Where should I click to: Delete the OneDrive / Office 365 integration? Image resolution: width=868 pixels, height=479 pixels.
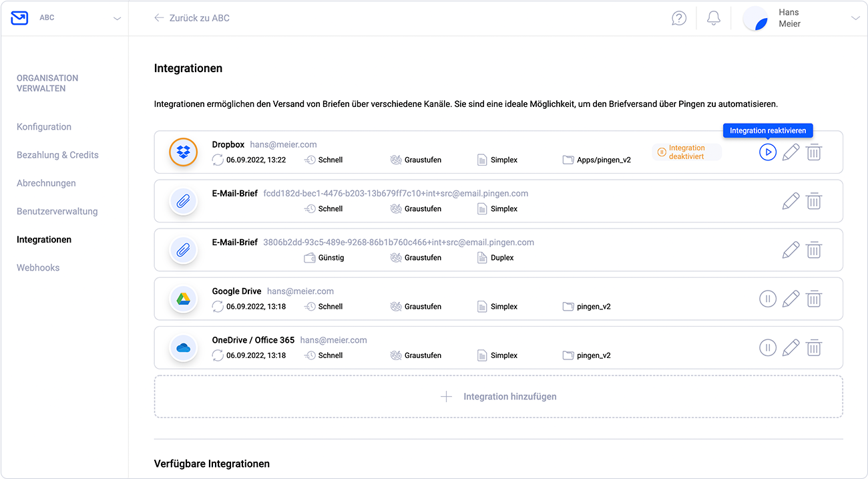813,347
